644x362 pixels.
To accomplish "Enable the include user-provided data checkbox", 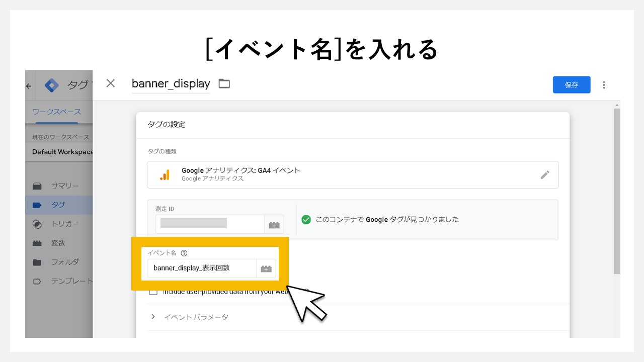I will coord(153,291).
